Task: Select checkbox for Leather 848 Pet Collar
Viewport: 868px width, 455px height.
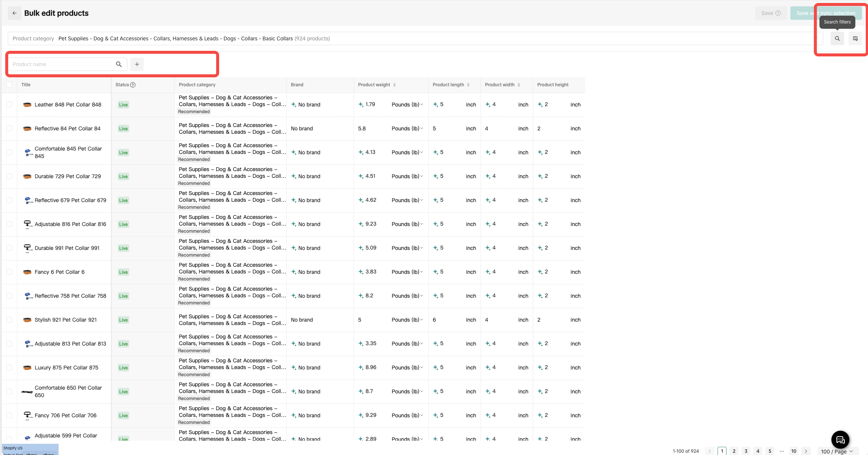Action: (x=9, y=105)
